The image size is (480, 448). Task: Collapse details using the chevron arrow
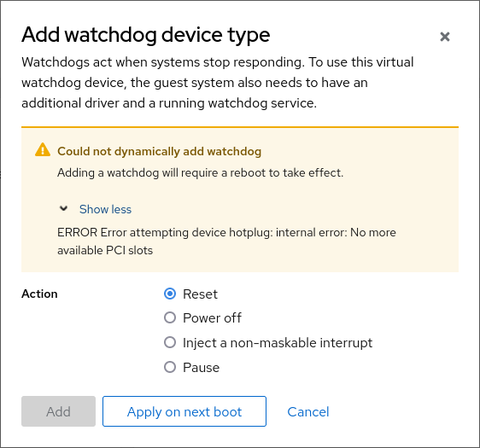pos(63,209)
